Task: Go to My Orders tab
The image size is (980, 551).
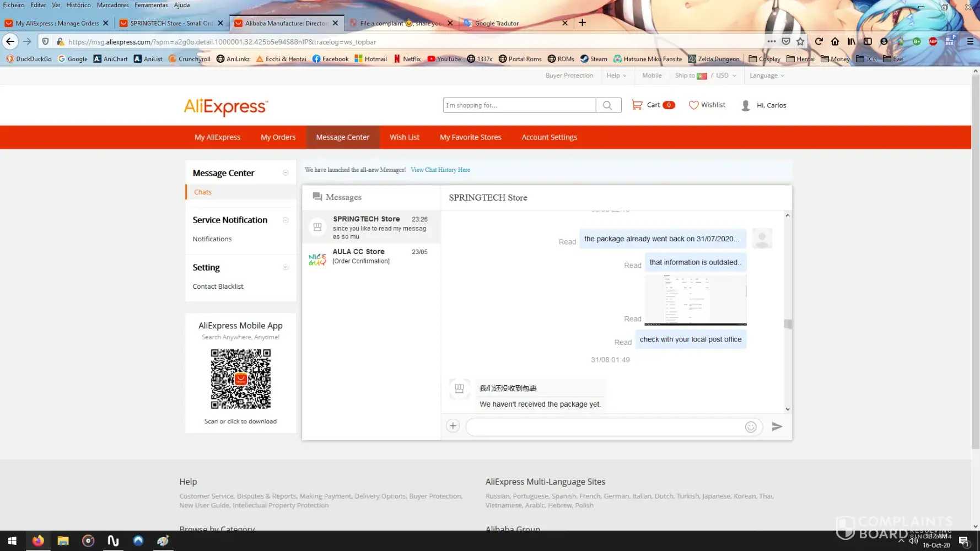Action: tap(278, 137)
